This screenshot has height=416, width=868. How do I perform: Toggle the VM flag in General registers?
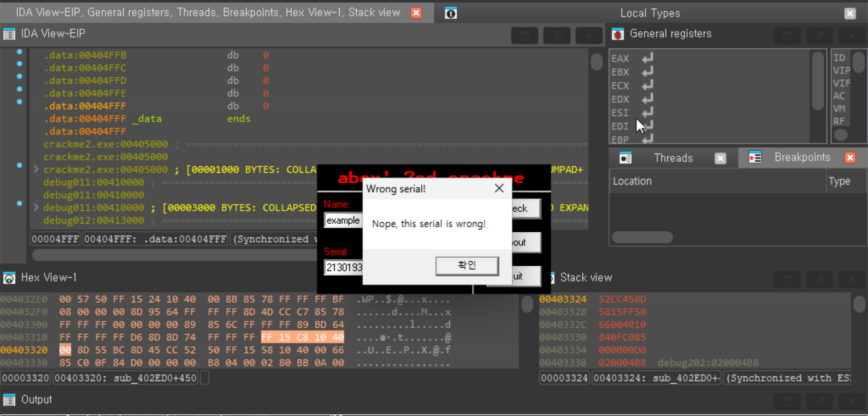[839, 108]
